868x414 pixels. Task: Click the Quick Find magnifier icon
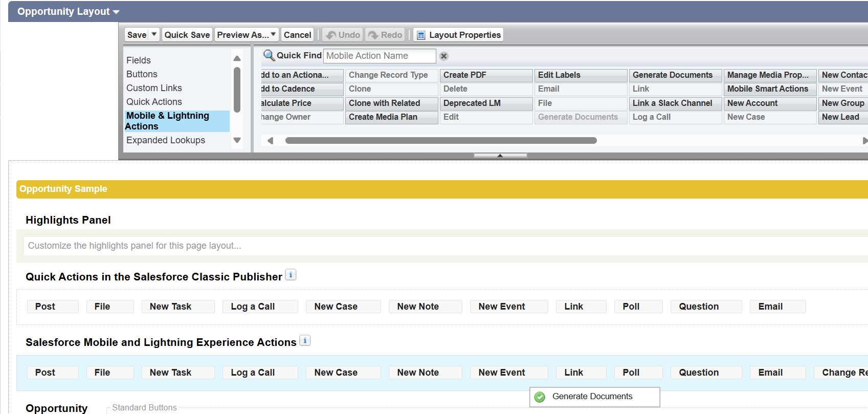[269, 55]
